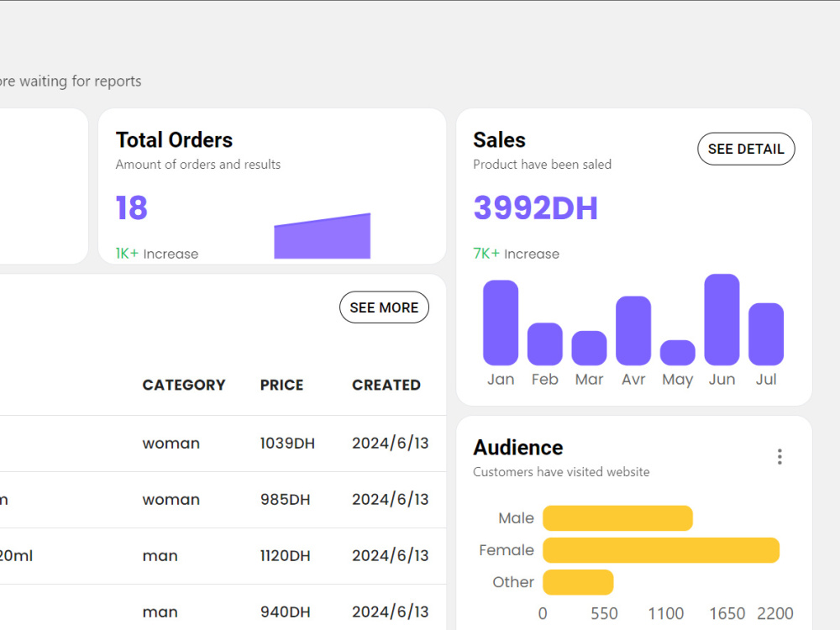
Task: Select the 1039DH price cell
Action: [x=287, y=444]
